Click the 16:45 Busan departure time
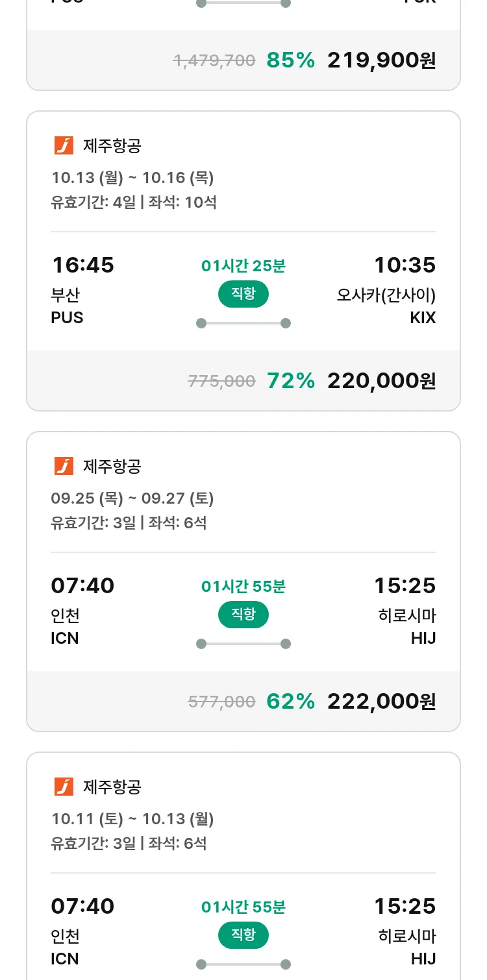 pyautogui.click(x=82, y=265)
